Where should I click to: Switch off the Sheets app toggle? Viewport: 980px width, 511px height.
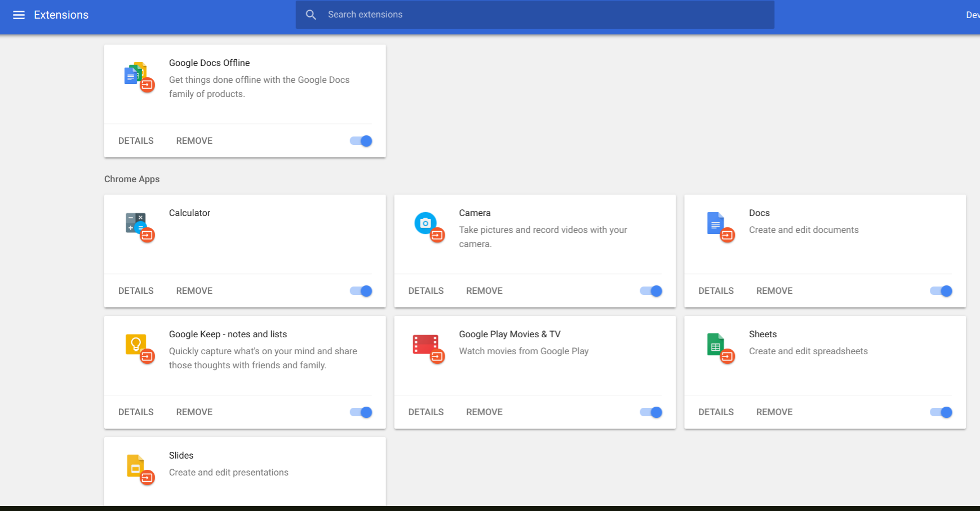click(x=941, y=412)
